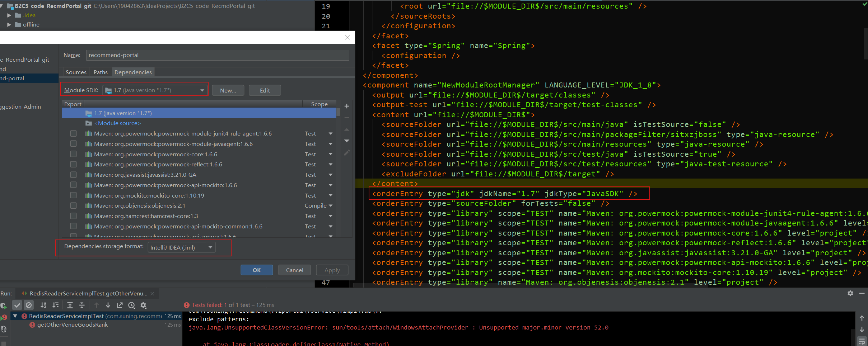Select the B2C5_code_RecmdPortal_git project root
Screen dimensions: 868x346
(x=53, y=6)
